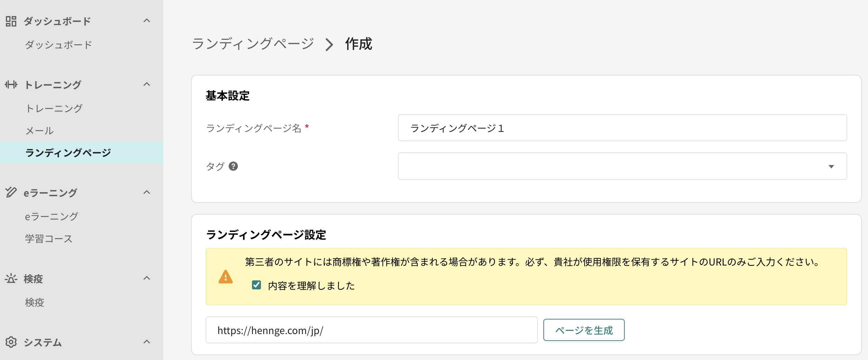Screen dimensions: 868x360
Task: Open ダッシュボード sub-item in sidebar
Action: 58,45
